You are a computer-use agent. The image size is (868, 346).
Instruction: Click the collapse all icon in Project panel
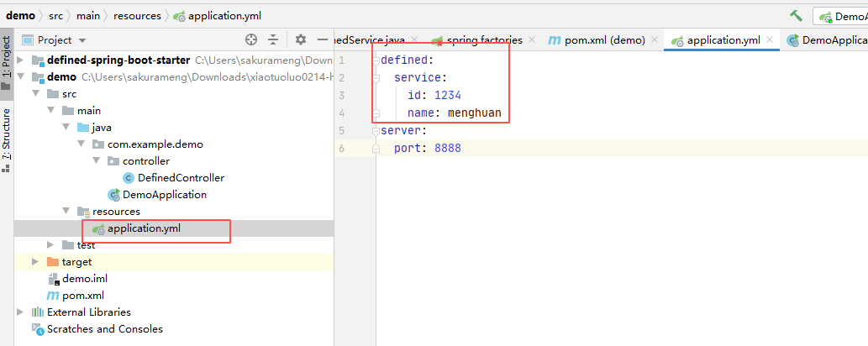pos(273,39)
